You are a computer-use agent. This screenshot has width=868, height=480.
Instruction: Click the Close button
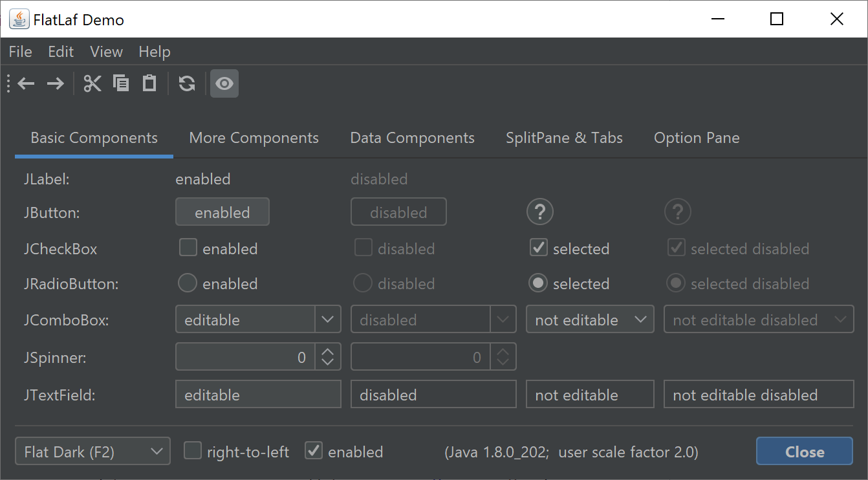click(804, 452)
